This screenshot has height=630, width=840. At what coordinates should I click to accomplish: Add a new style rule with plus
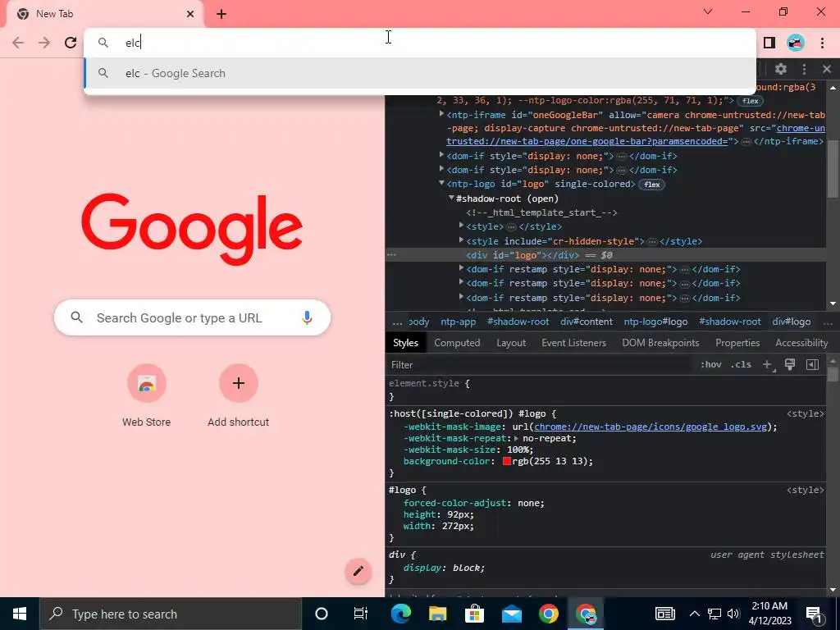coord(767,365)
